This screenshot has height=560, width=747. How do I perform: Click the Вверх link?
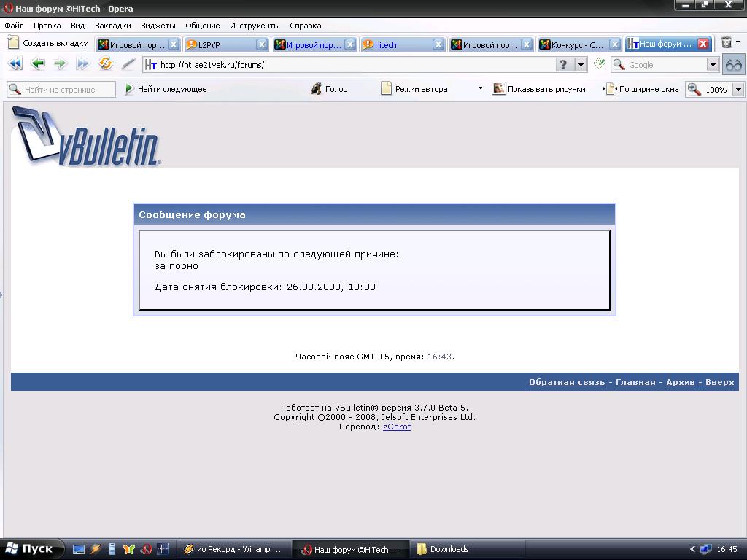pyautogui.click(x=720, y=382)
